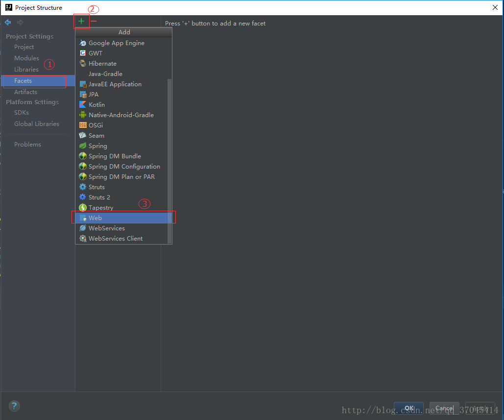
Task: Click the Spring DM Plan or PAR icon
Action: (x=83, y=176)
